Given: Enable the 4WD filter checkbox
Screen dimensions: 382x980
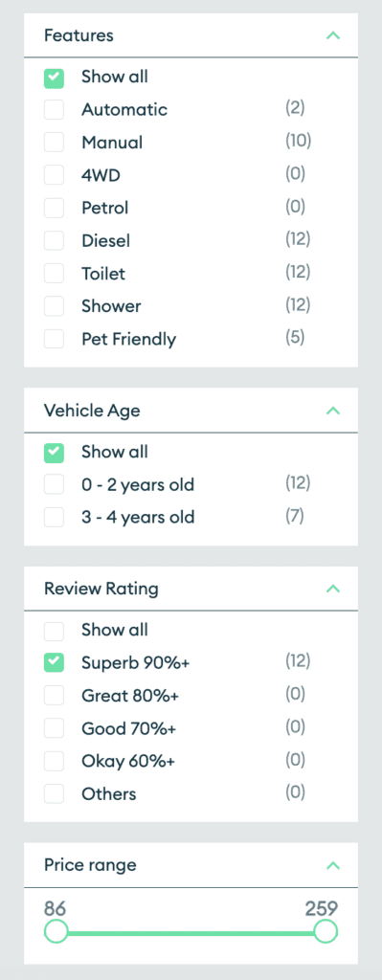Looking at the screenshot, I should [x=54, y=176].
